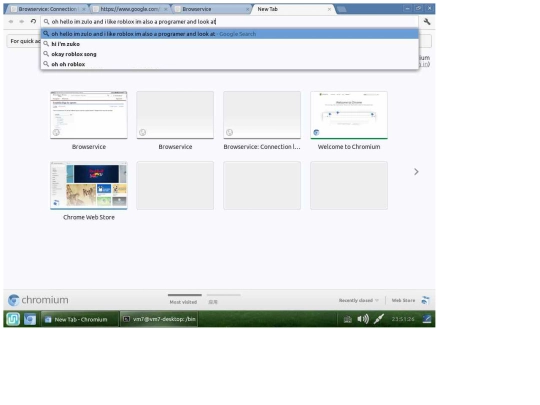Choose the top Google Search suggestion
The height and width of the screenshot is (405, 540).
229,34
